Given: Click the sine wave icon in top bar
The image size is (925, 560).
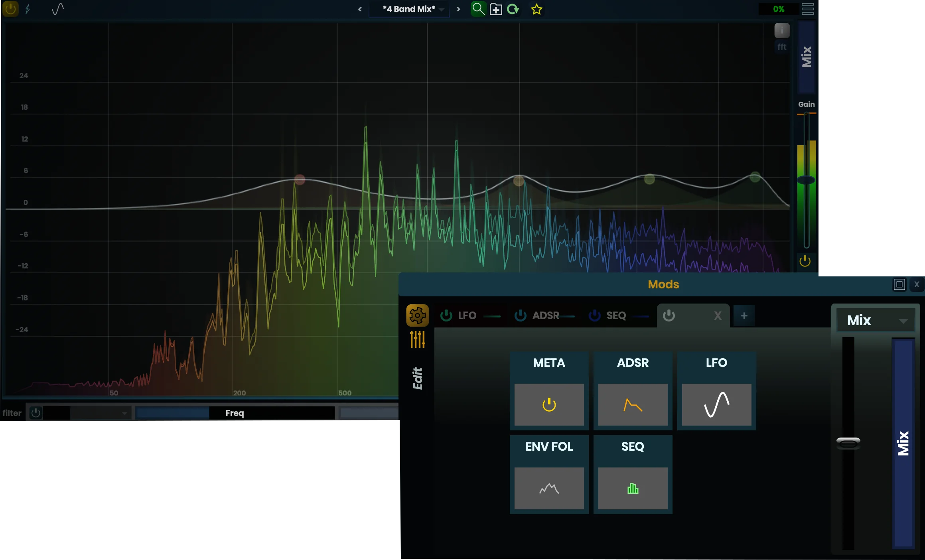Looking at the screenshot, I should coord(58,9).
